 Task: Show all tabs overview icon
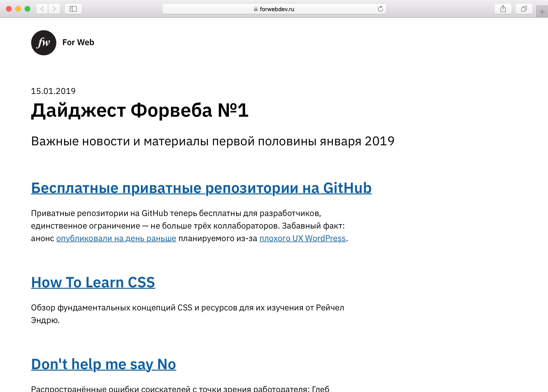pyautogui.click(x=524, y=9)
